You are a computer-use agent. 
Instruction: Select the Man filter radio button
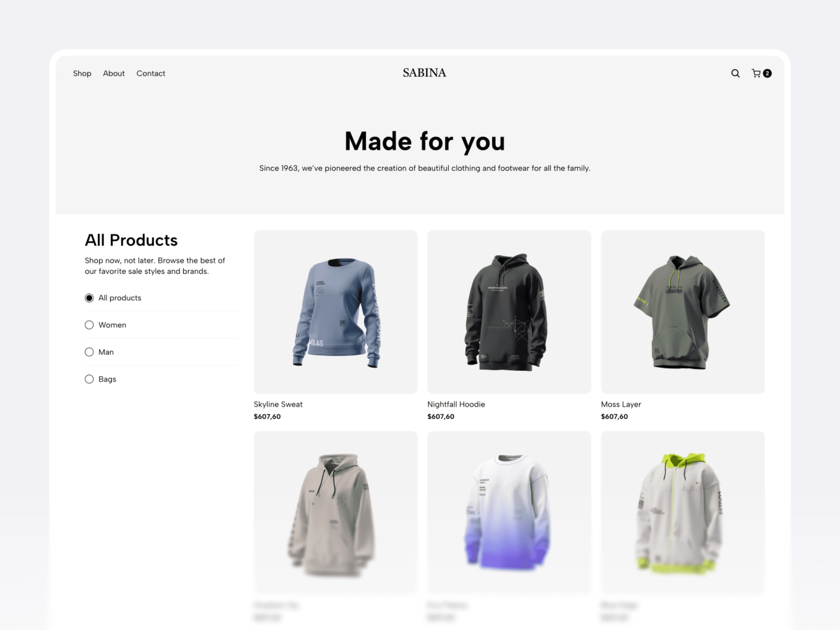pyautogui.click(x=89, y=352)
